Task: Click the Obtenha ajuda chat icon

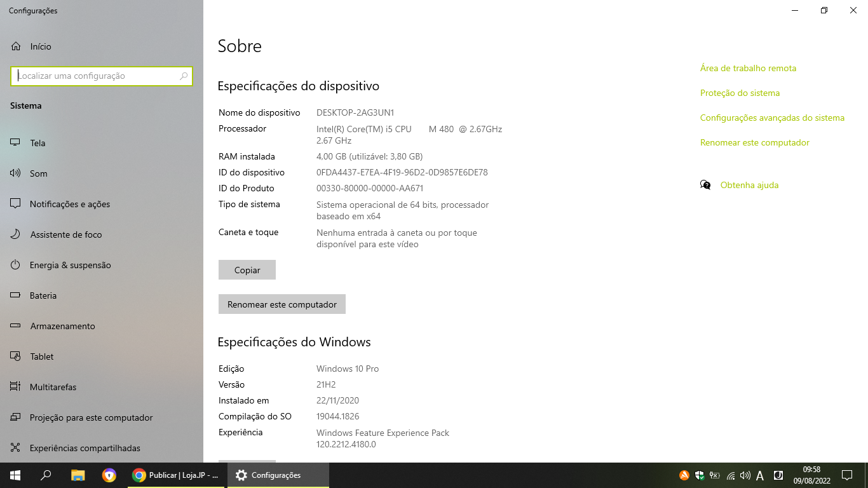Action: coord(705,185)
